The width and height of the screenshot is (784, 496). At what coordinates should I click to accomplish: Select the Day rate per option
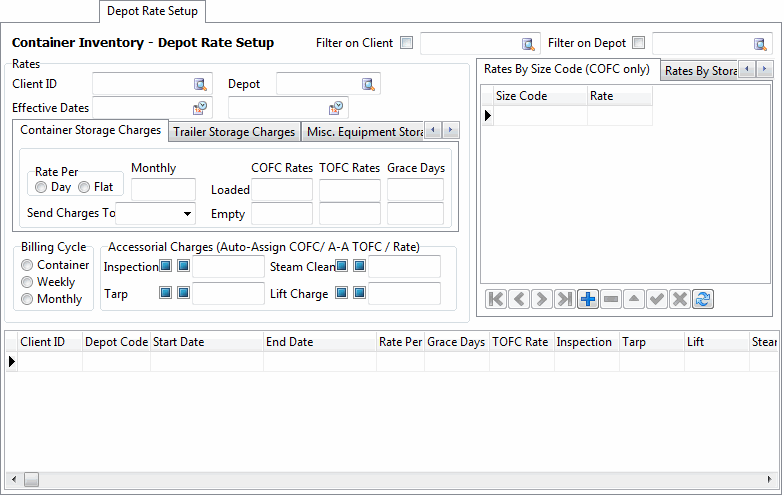(41, 187)
